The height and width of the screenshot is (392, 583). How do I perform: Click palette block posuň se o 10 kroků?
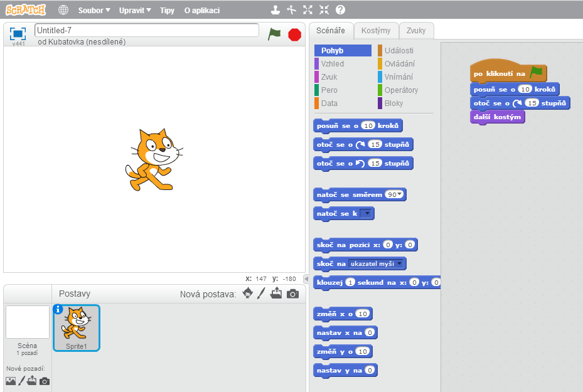point(358,125)
